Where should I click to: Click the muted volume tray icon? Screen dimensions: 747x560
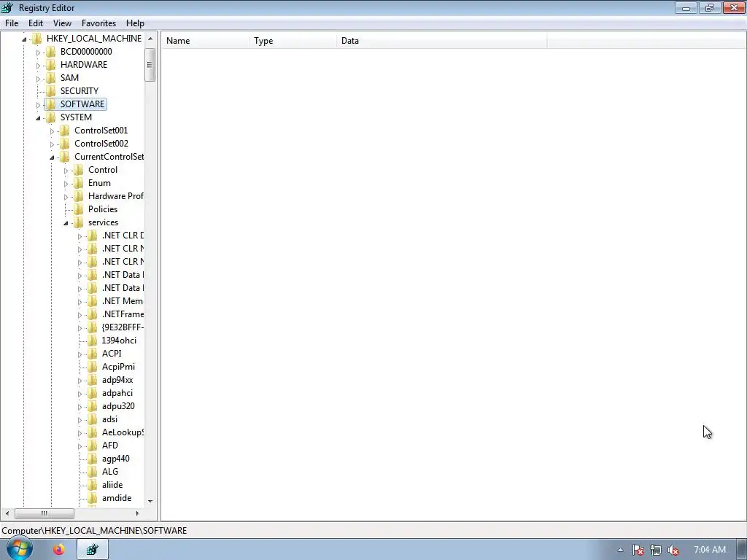click(673, 550)
